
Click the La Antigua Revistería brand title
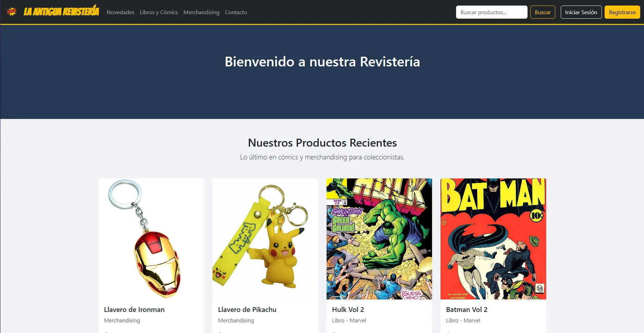tap(61, 12)
